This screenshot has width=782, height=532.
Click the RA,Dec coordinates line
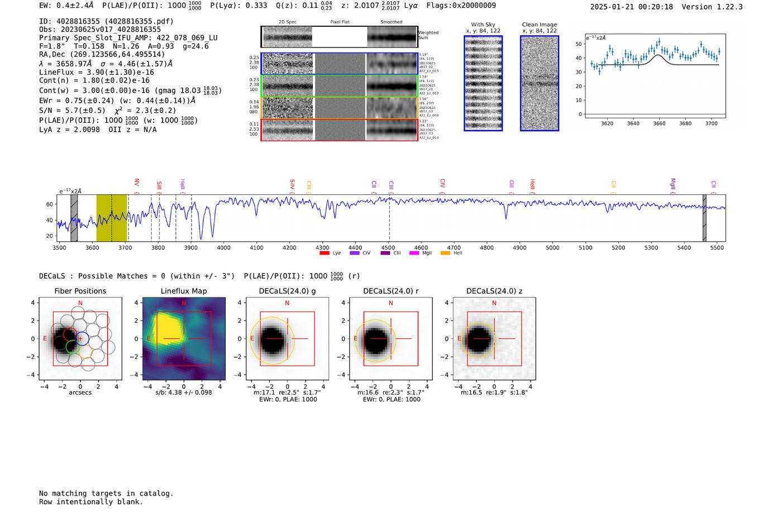[x=102, y=55]
